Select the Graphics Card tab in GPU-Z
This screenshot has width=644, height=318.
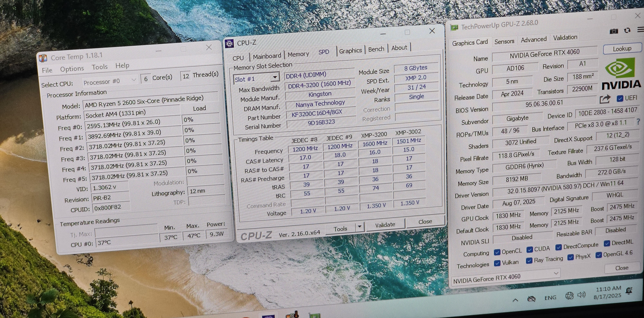coord(470,43)
